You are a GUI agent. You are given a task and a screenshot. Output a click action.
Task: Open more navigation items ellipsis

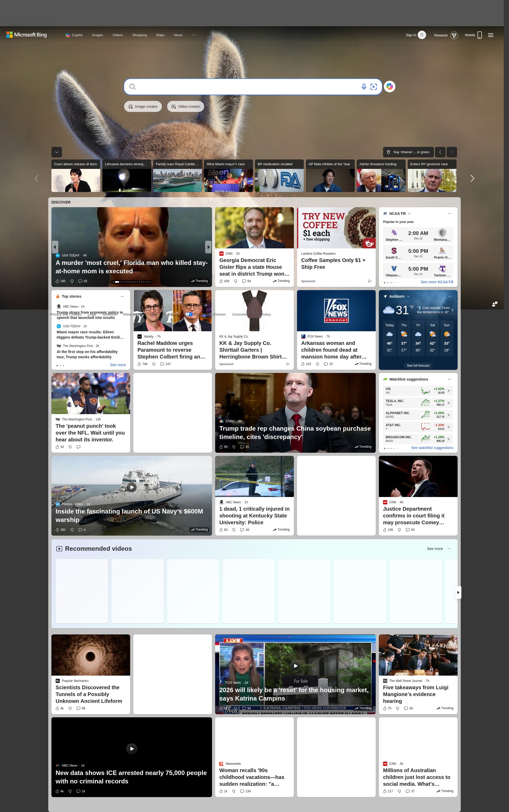194,35
